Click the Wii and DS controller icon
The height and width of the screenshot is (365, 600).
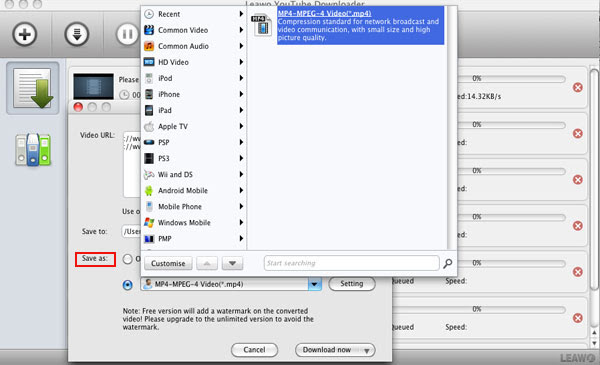click(149, 174)
